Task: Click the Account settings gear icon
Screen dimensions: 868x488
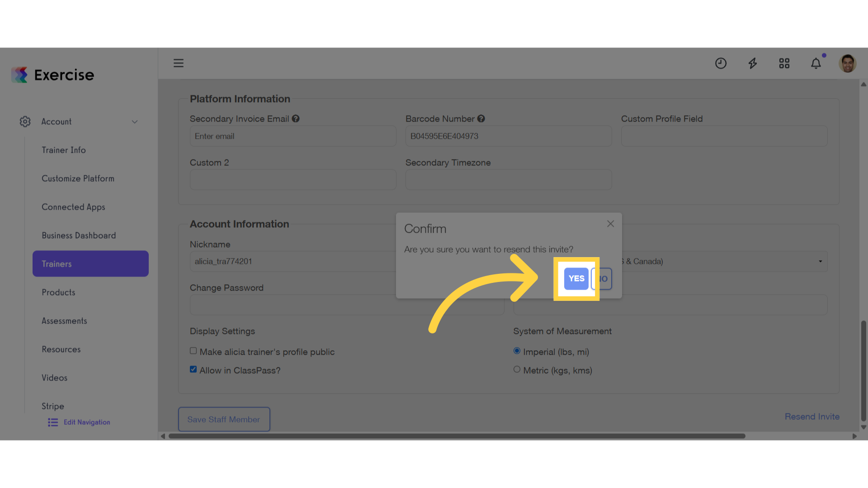Action: coord(25,122)
